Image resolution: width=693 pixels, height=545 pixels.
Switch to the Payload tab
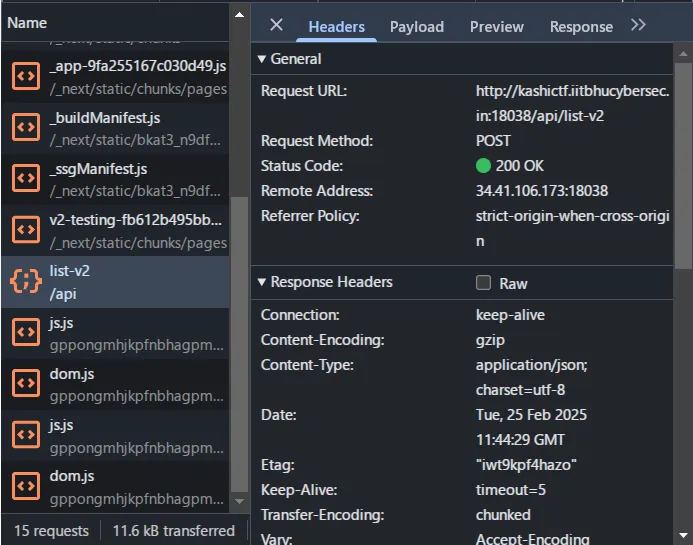coord(417,27)
